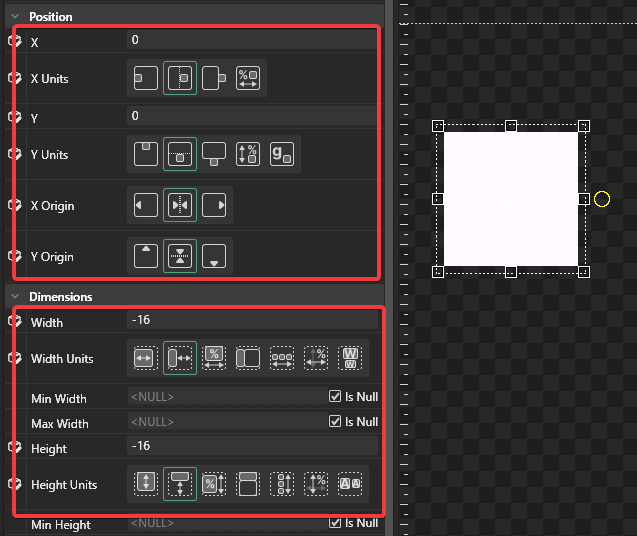
Task: Set Y Units to pixels from bottom
Action: pyautogui.click(x=214, y=154)
